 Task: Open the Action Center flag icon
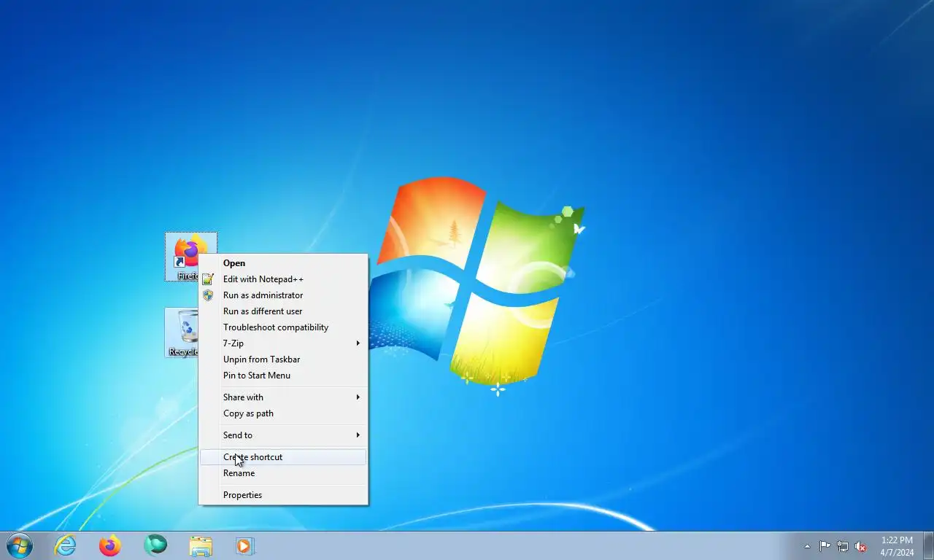[825, 546]
